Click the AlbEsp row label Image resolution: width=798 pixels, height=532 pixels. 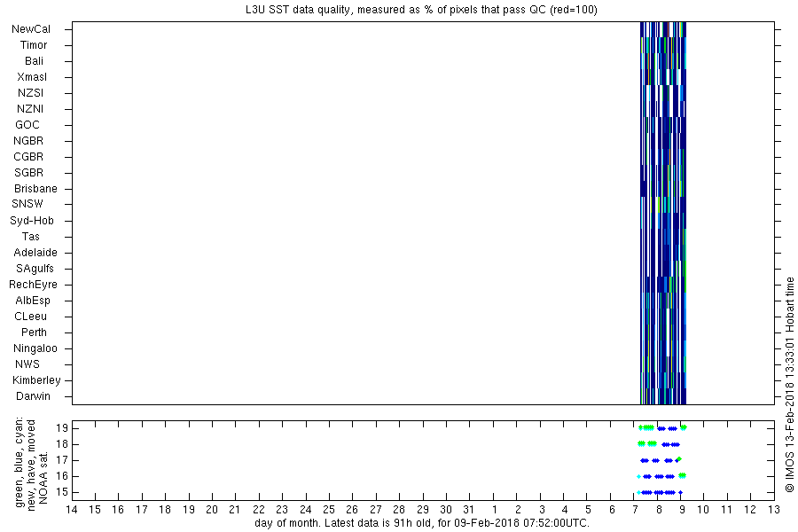click(33, 301)
